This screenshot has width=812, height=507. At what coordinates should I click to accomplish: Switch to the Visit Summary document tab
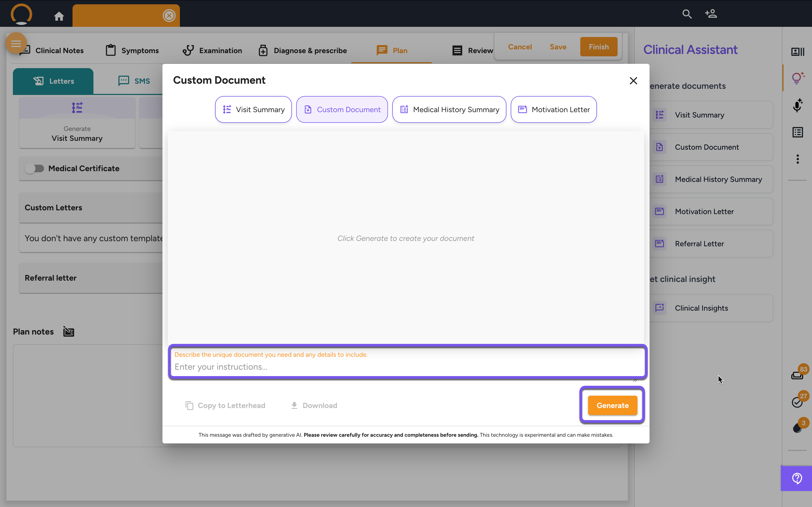coord(253,110)
